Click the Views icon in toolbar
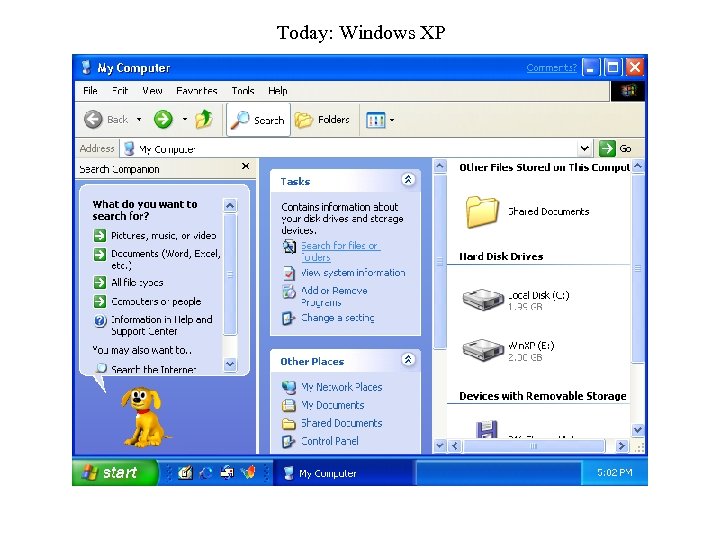Screen dimensions: 720x540 click(376, 120)
